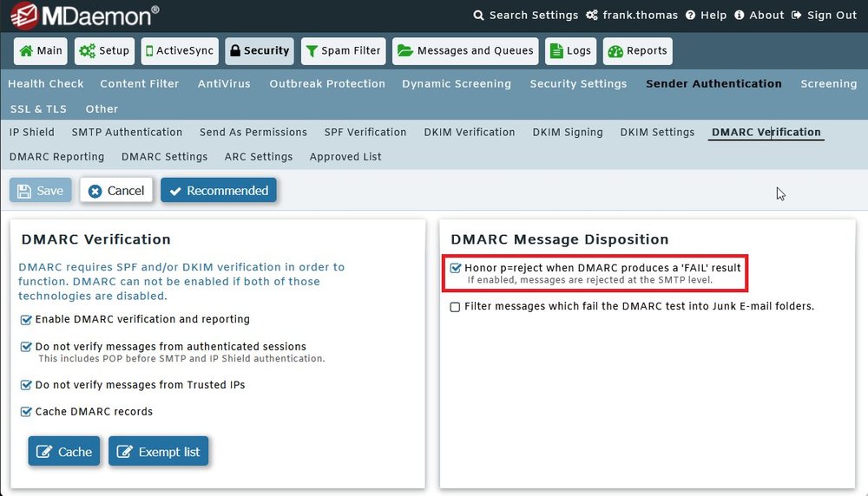This screenshot has width=868, height=496.
Task: Open the About link text
Action: coord(766,16)
